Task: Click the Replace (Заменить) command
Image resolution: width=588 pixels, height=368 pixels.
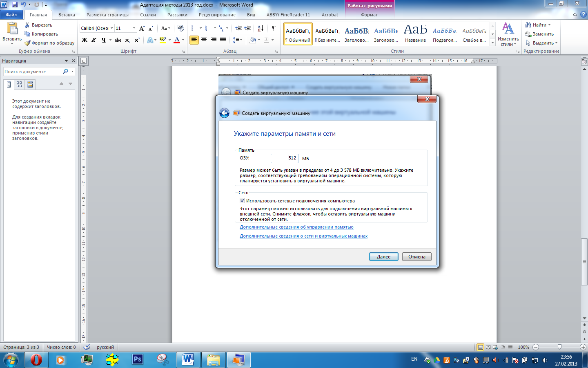Action: click(x=539, y=34)
